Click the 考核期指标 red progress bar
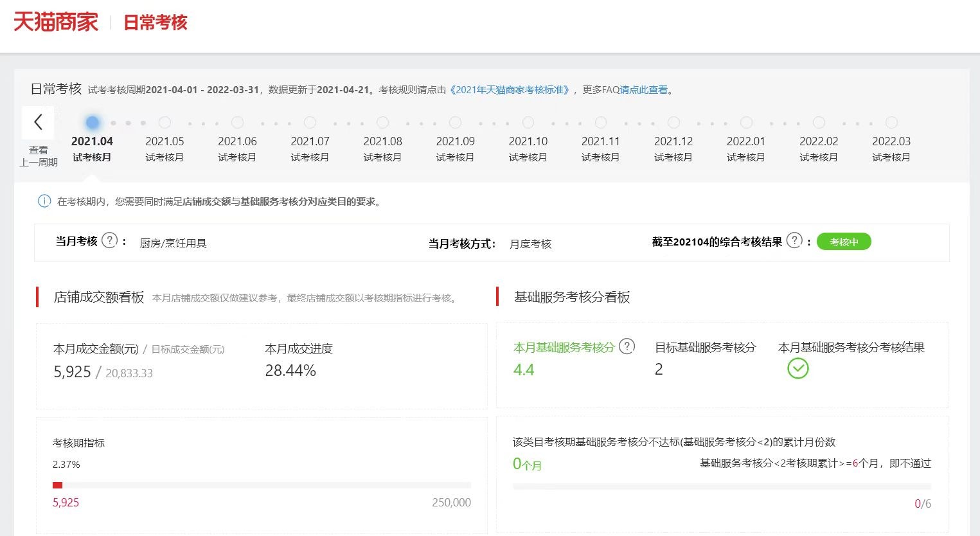The width and height of the screenshot is (980, 536). pos(262,485)
